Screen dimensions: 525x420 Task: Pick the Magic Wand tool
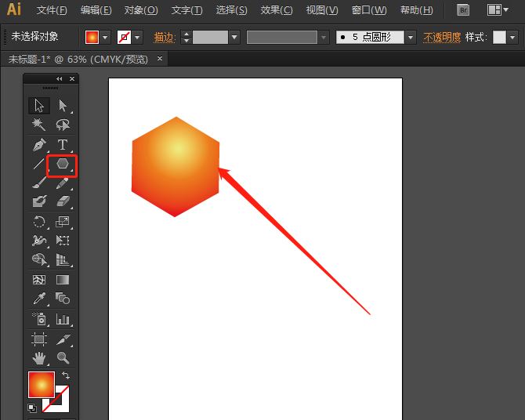[39, 125]
